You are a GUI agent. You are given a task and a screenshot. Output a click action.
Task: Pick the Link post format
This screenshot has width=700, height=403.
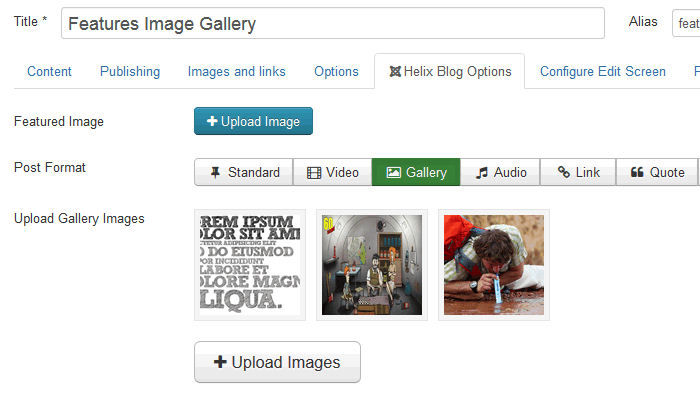[578, 173]
